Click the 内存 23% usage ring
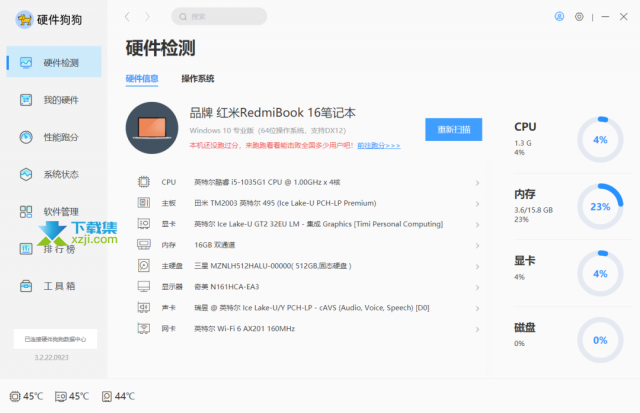This screenshot has height=413, width=640. [600, 206]
